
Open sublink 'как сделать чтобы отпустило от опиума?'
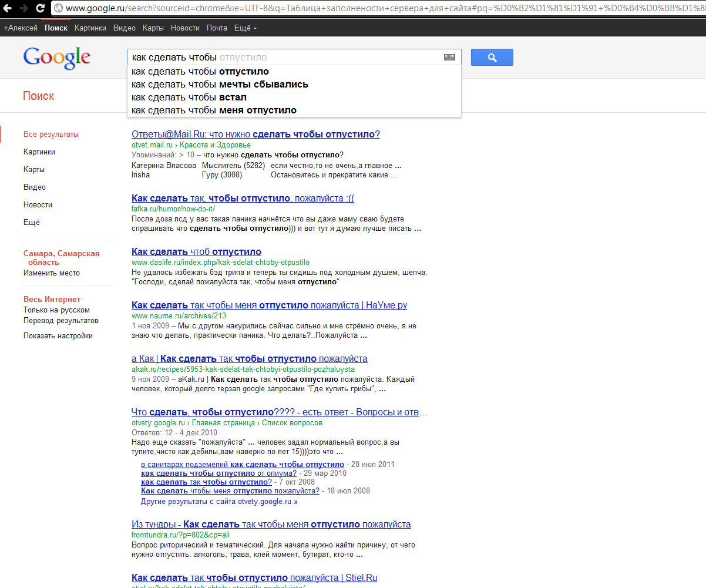219,473
